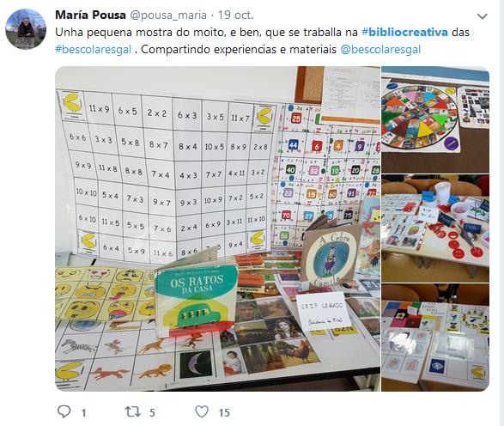This screenshot has height=426, width=504.
Task: Click the reply speech bubble icon
Action: coord(64,411)
